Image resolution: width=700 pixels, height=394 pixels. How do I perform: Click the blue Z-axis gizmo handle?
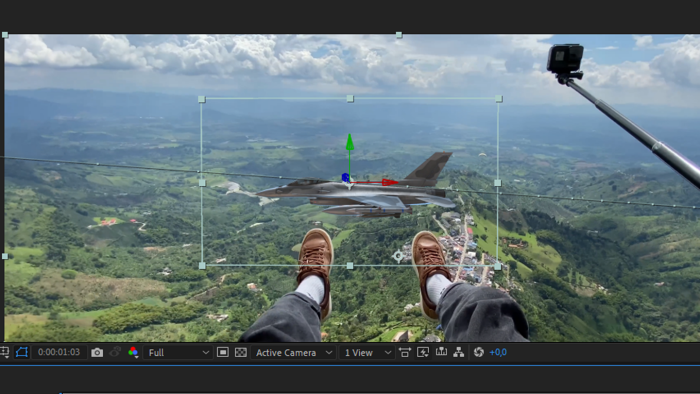345,177
